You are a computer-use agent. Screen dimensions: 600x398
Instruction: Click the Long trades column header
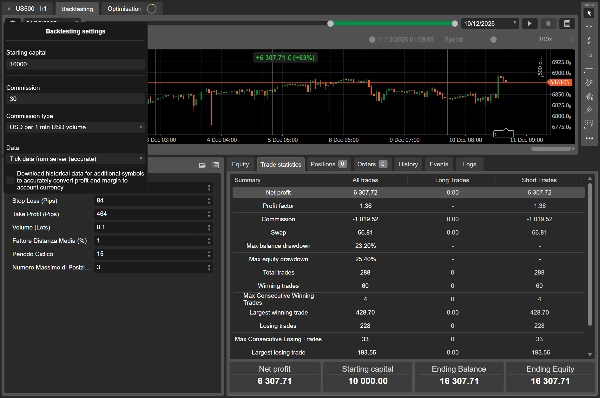point(452,180)
